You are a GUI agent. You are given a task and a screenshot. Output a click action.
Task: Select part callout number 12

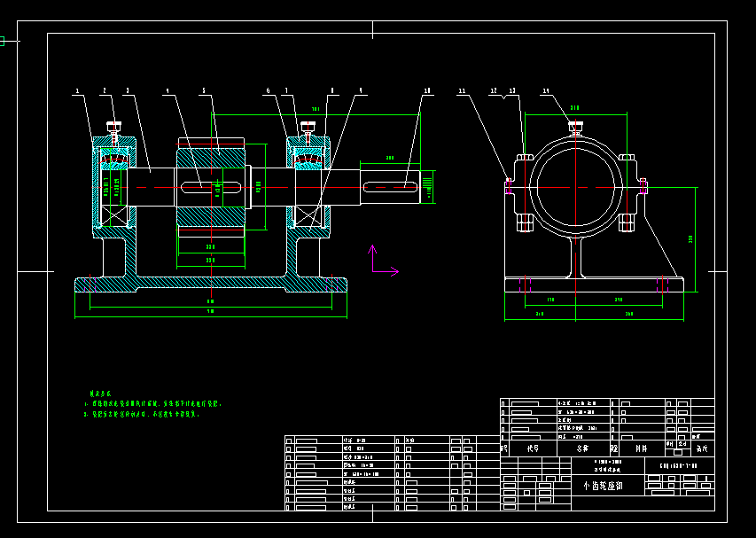pyautogui.click(x=494, y=90)
